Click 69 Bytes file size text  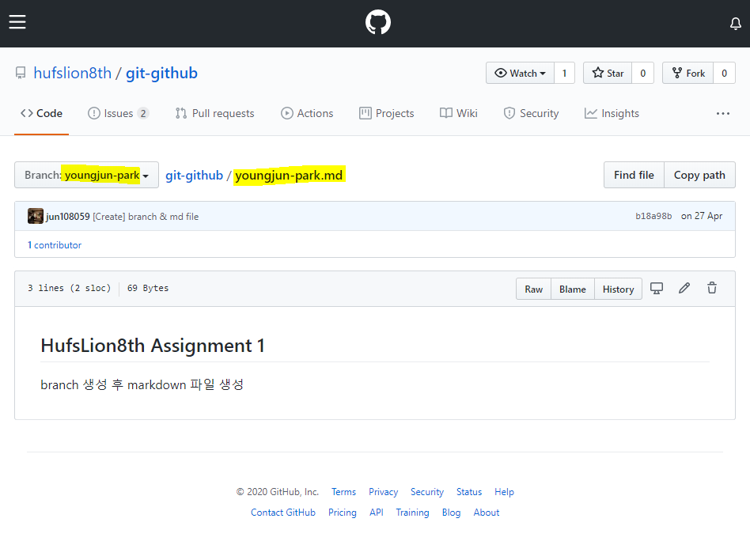point(148,288)
